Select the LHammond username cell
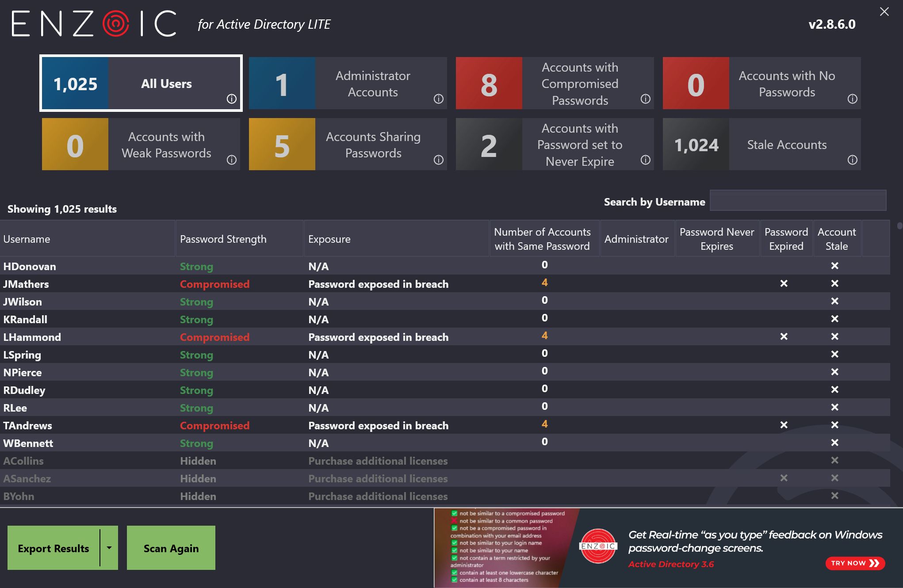 [32, 337]
